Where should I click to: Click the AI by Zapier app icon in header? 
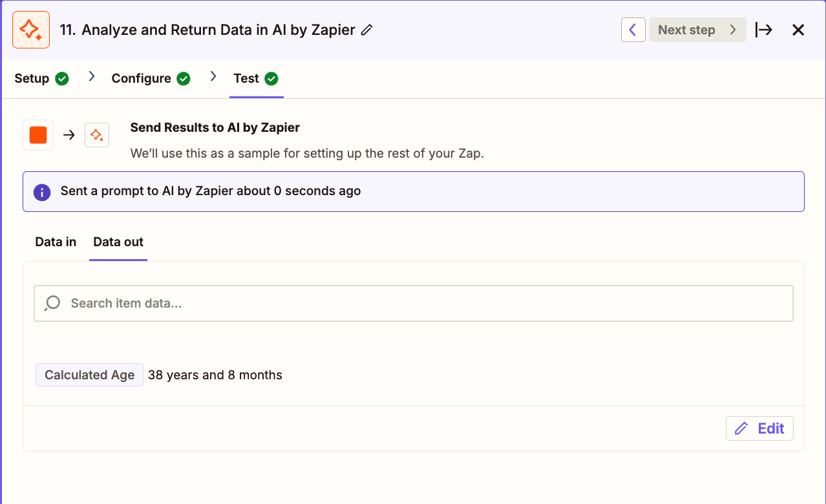[x=31, y=30]
